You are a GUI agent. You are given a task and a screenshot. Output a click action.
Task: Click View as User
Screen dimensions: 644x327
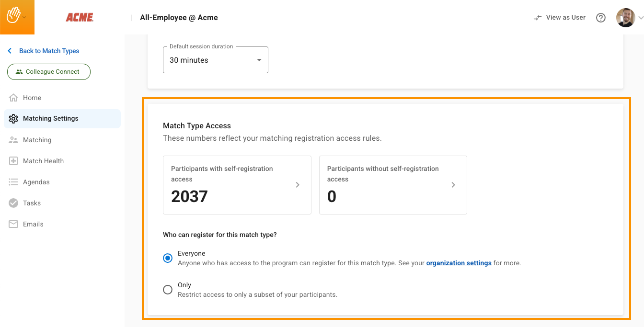(x=560, y=18)
